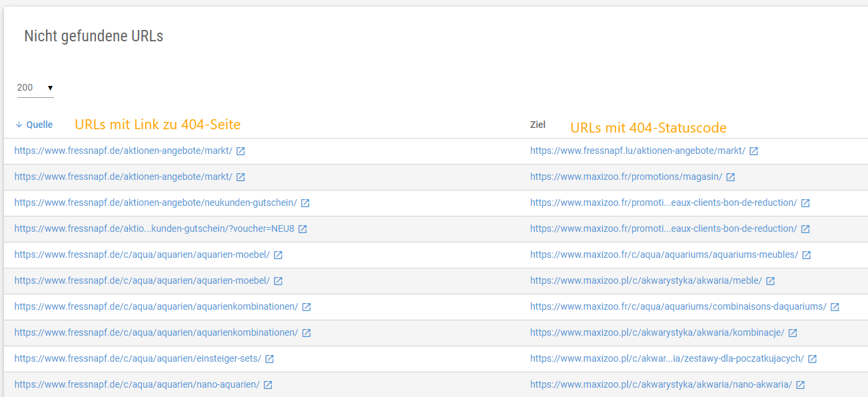Open external icon next to source nano-aquarien/ URL
This screenshot has width=868, height=397.
pos(268,385)
